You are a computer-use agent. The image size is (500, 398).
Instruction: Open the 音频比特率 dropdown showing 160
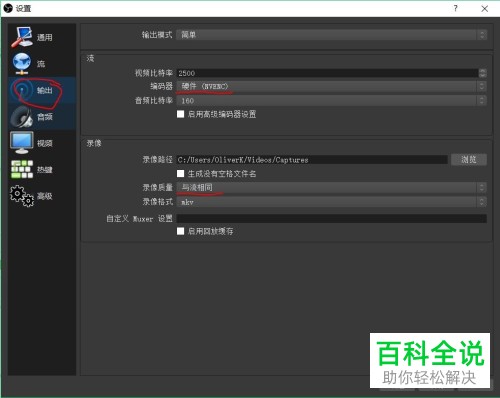332,100
